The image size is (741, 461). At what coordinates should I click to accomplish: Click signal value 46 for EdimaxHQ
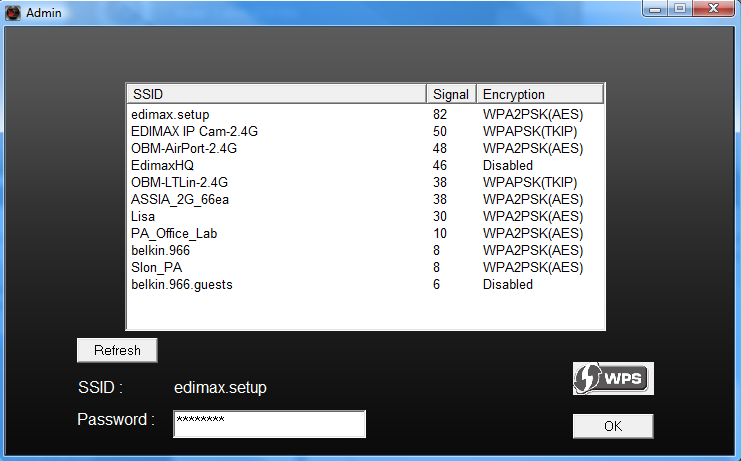439,165
